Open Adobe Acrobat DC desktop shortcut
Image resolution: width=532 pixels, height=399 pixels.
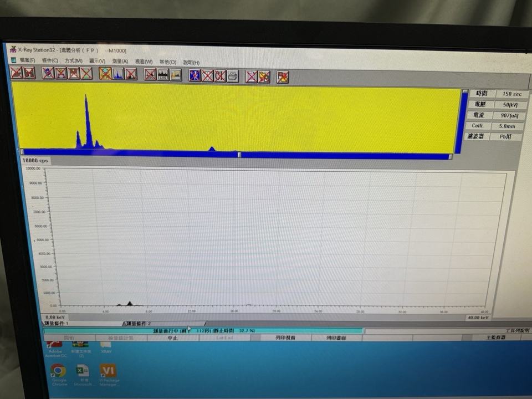coord(55,349)
